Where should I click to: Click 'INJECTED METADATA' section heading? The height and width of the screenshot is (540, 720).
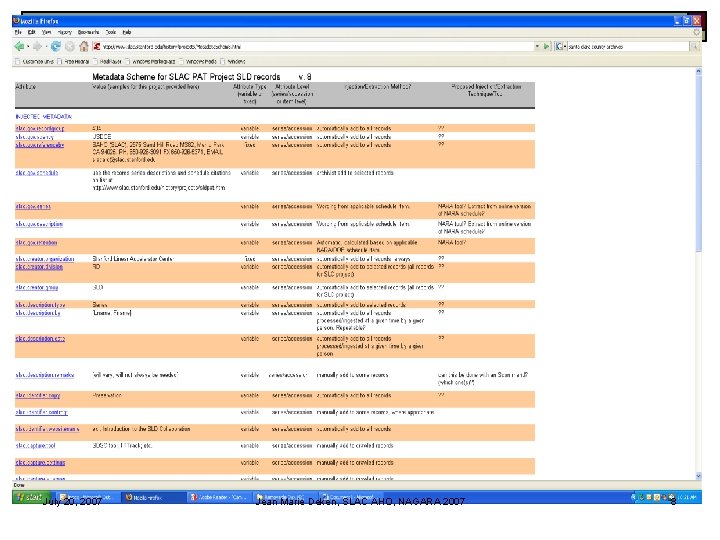[x=44, y=117]
